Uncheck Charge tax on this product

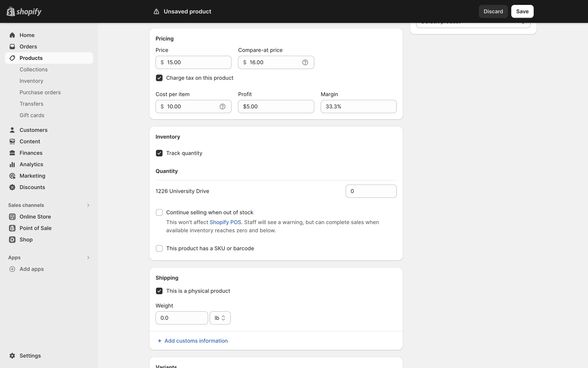[159, 78]
